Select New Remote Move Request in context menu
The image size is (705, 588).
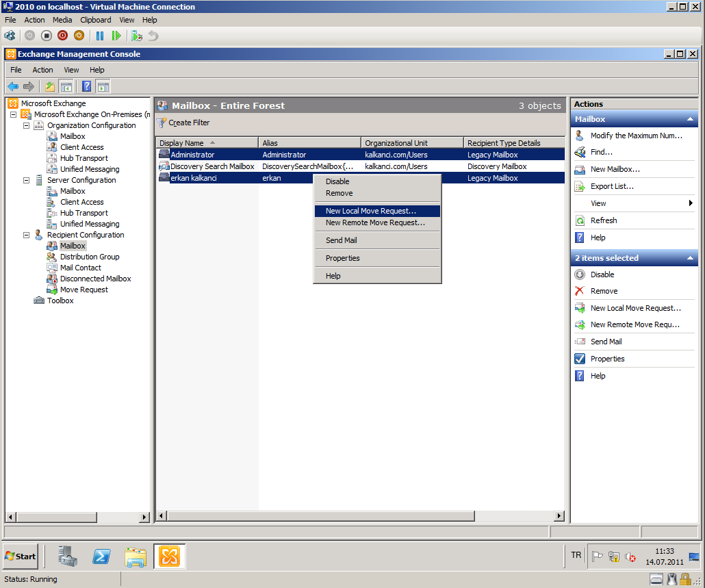pyautogui.click(x=376, y=222)
